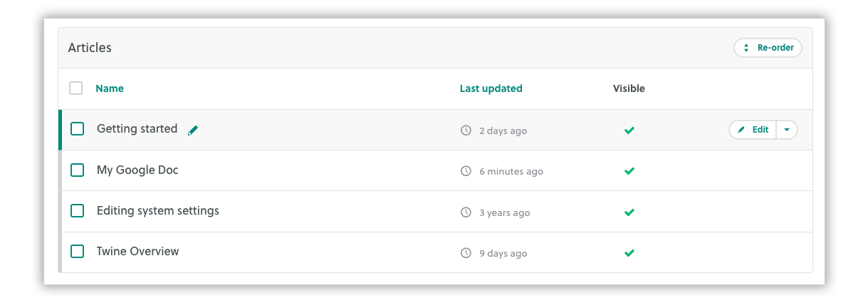Select the My Google Doc checkbox
This screenshot has height=303, width=868.
pyautogui.click(x=78, y=170)
